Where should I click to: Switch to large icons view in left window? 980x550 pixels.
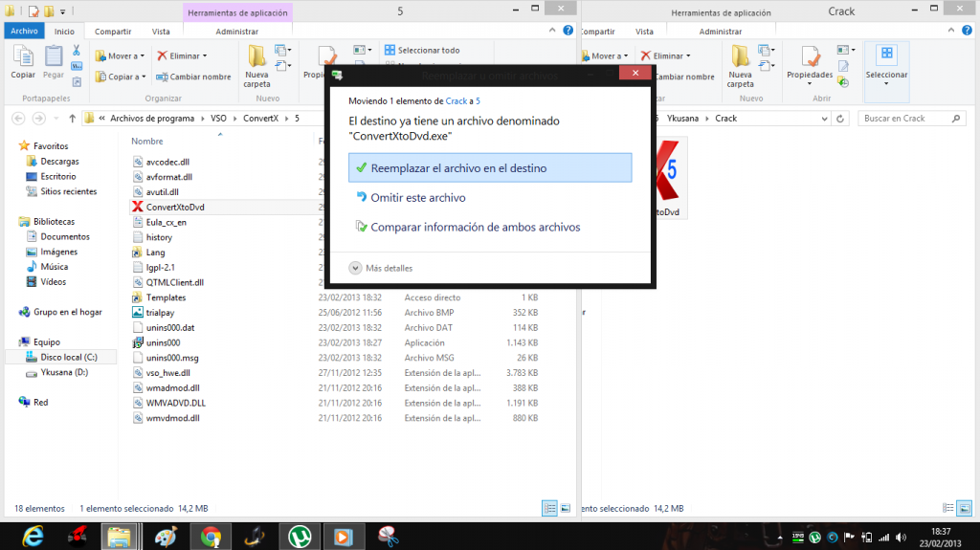click(565, 509)
